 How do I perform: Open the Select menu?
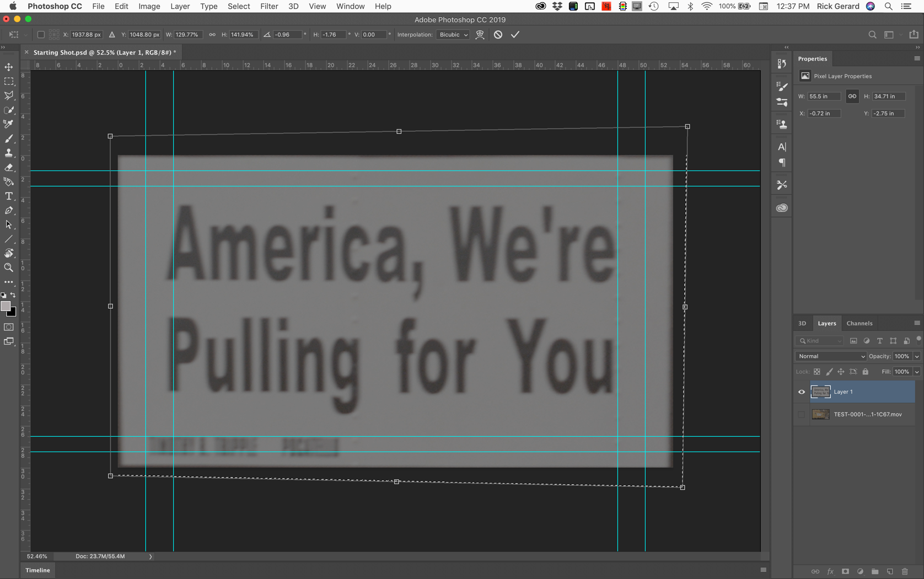239,6
